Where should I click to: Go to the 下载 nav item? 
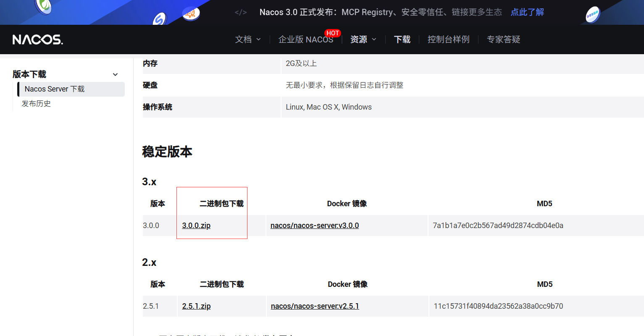tap(402, 39)
